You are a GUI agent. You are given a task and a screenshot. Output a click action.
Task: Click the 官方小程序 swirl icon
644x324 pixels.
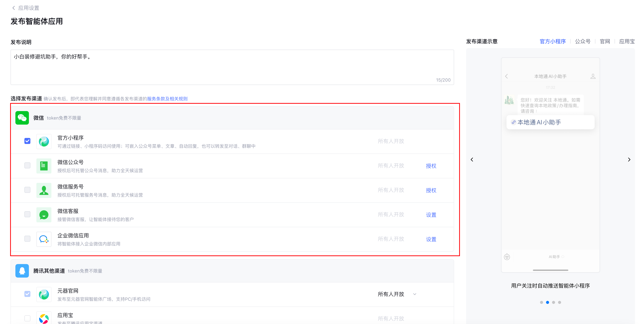44,142
